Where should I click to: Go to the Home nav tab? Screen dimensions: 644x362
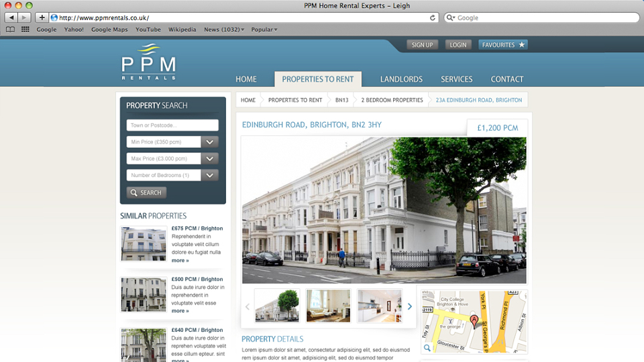246,79
